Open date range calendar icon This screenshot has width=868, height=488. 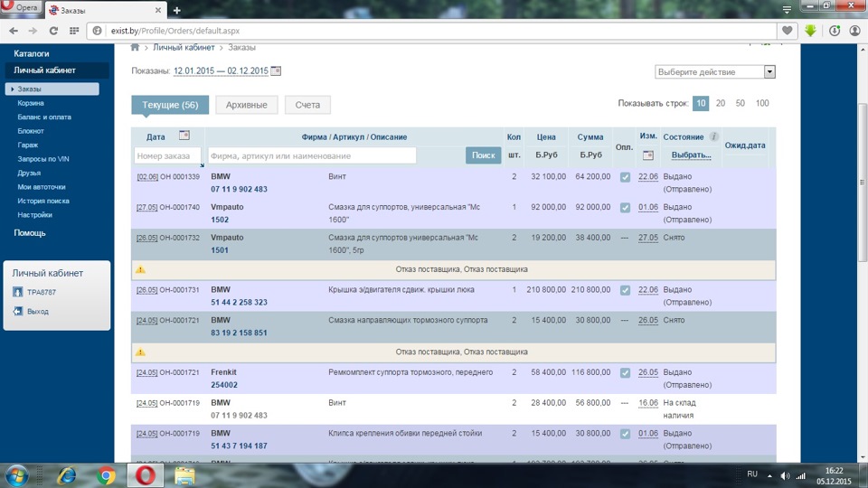click(276, 70)
